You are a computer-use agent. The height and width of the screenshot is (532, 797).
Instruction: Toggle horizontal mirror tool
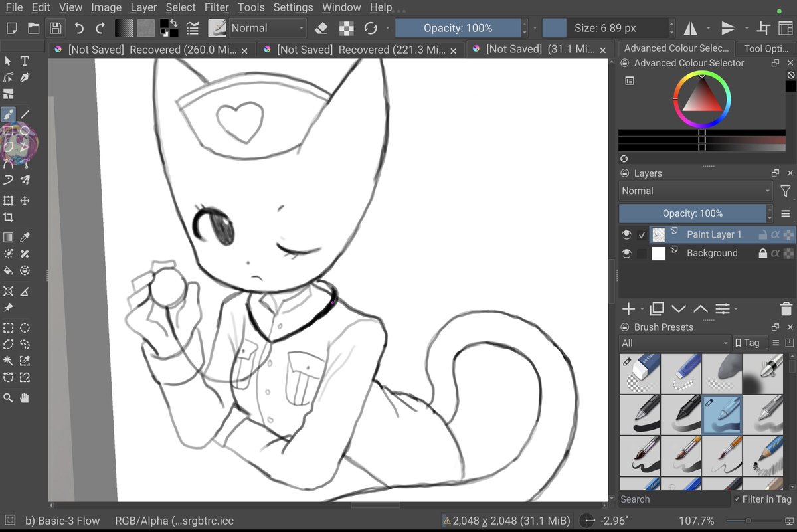point(691,28)
